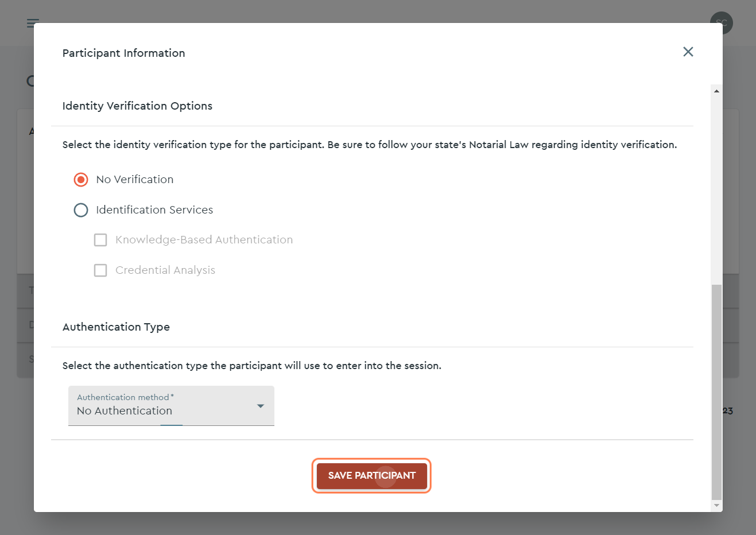Click the dialog scrollbar up arrow
Image resolution: width=756 pixels, height=535 pixels.
tap(716, 91)
